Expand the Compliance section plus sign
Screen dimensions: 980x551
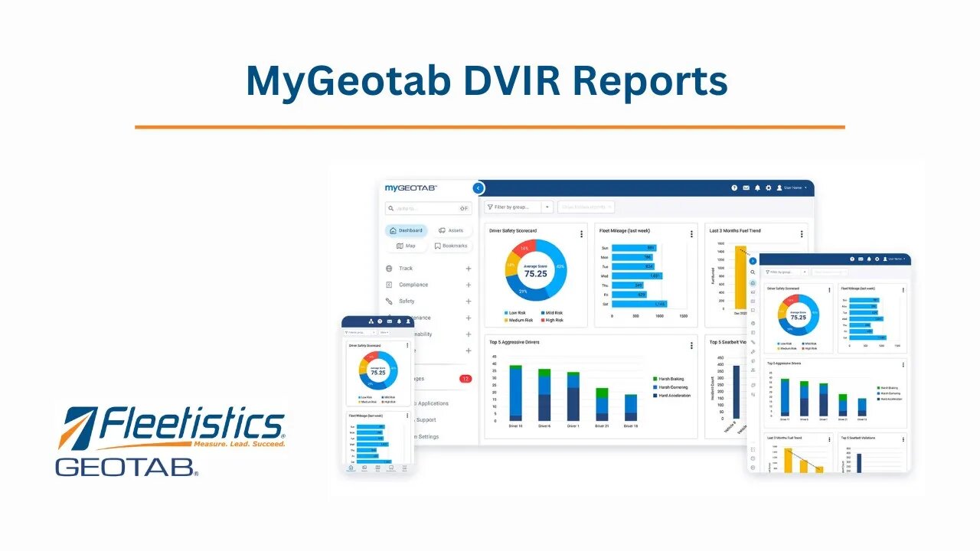[x=469, y=285]
